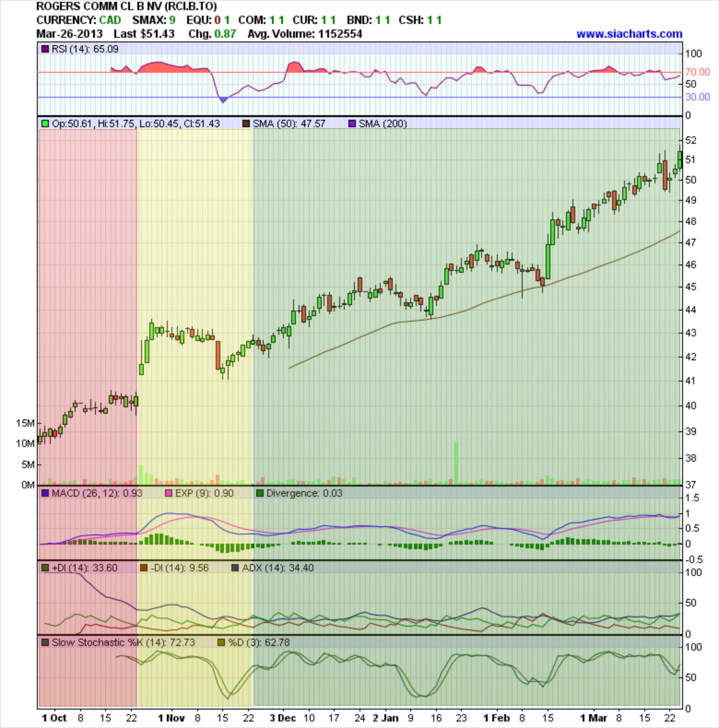Click the 1 Mar date axis label

tap(594, 718)
